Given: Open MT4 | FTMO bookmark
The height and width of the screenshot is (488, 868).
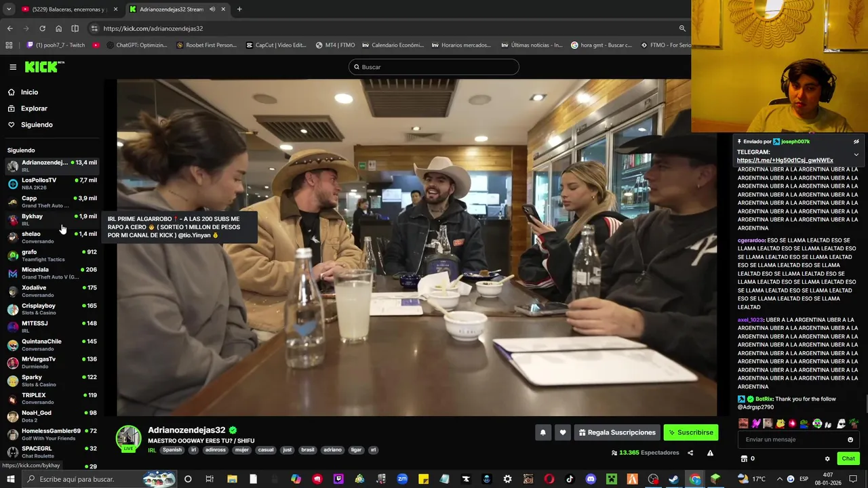Looking at the screenshot, I should [335, 45].
